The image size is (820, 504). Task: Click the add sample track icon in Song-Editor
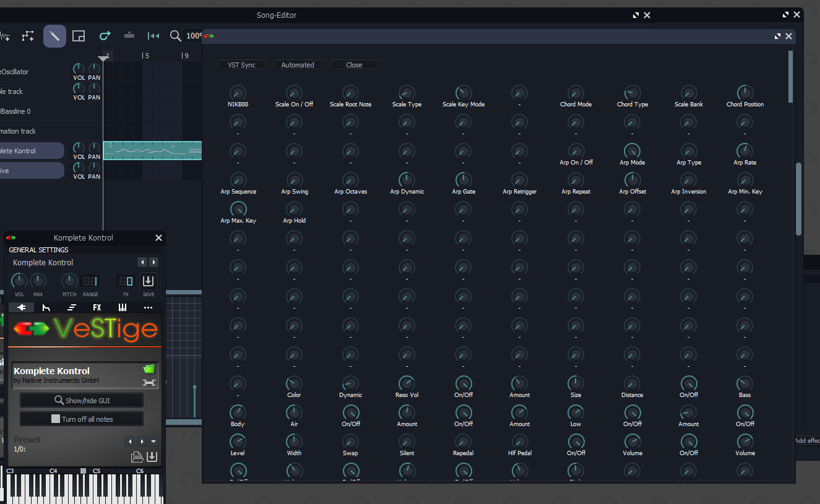(x=4, y=36)
